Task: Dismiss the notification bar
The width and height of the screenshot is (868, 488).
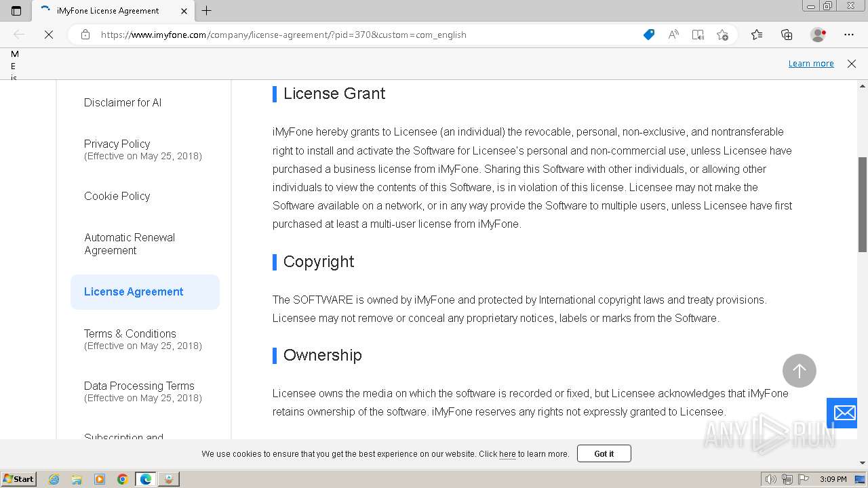Action: coord(852,64)
